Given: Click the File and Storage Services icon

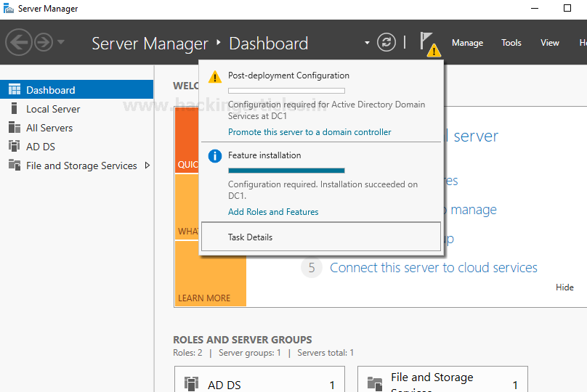Looking at the screenshot, I should coord(14,166).
